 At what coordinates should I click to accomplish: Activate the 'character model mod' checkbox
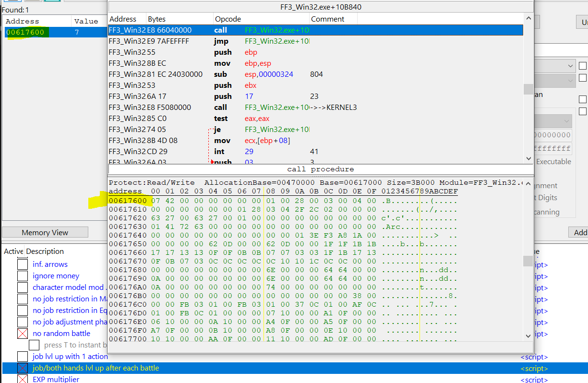tap(23, 287)
